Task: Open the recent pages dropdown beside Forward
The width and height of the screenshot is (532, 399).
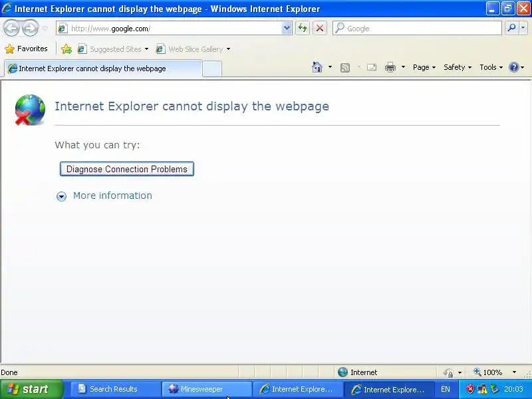Action: click(x=45, y=29)
